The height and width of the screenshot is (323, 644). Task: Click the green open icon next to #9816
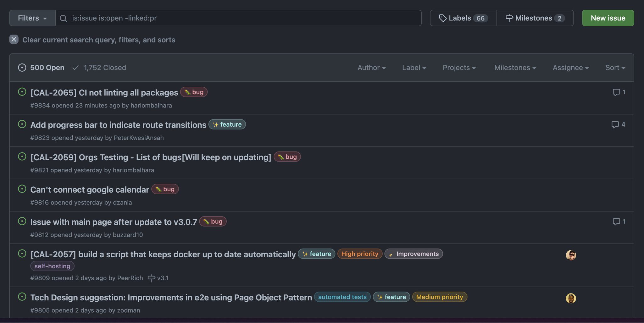[x=22, y=189]
